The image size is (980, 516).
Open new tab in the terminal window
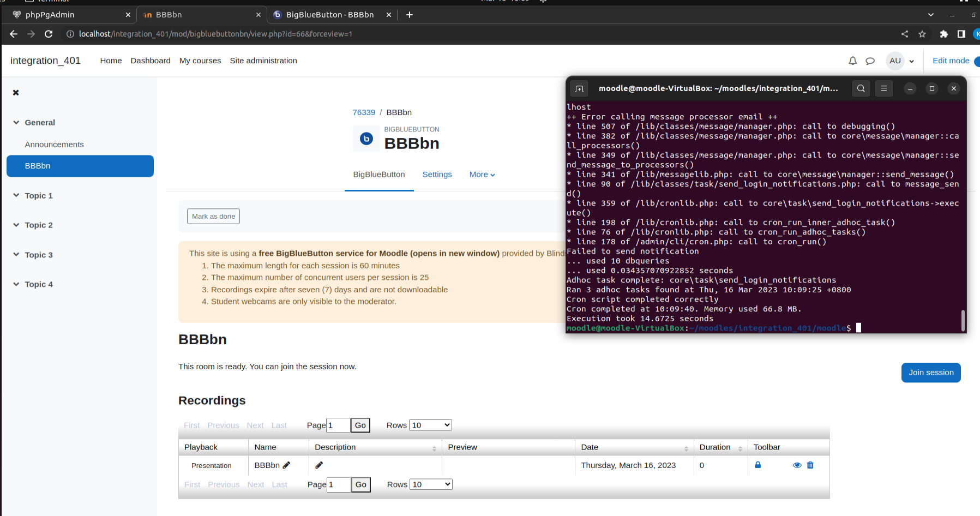tap(579, 88)
